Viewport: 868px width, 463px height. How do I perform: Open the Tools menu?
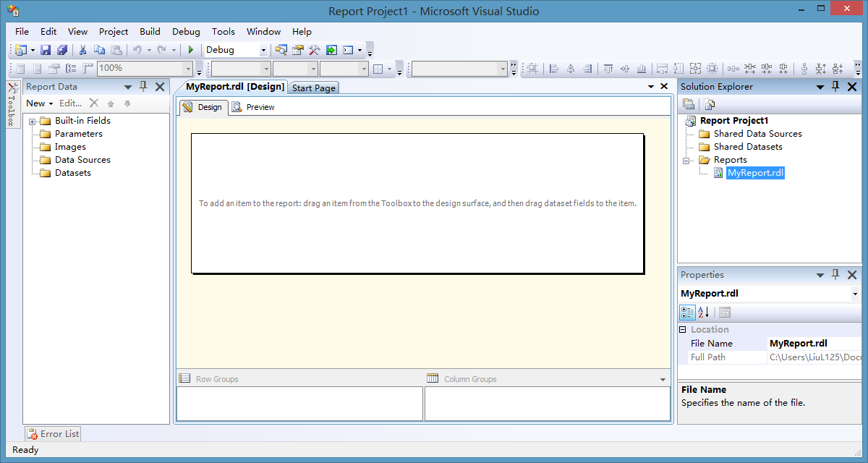coord(224,32)
